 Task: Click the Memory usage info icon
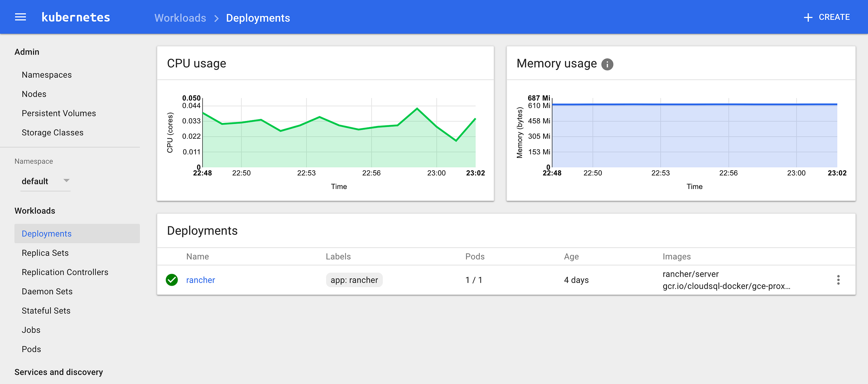pos(607,64)
